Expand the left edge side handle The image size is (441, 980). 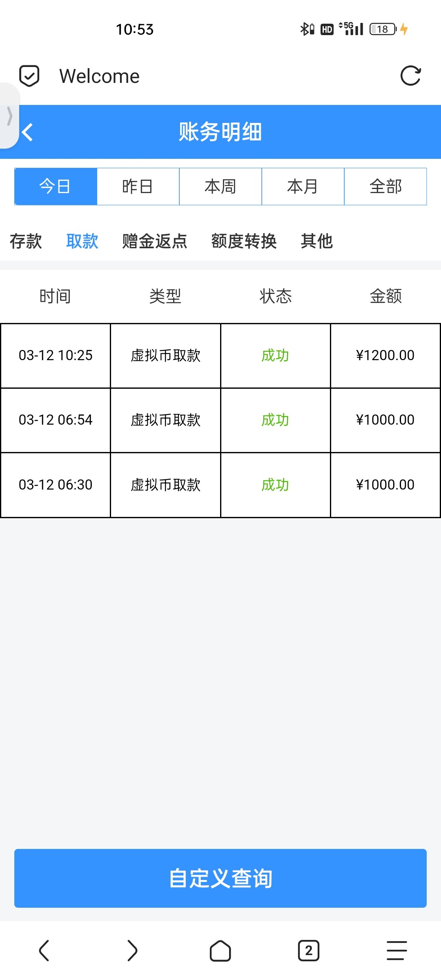[9, 116]
